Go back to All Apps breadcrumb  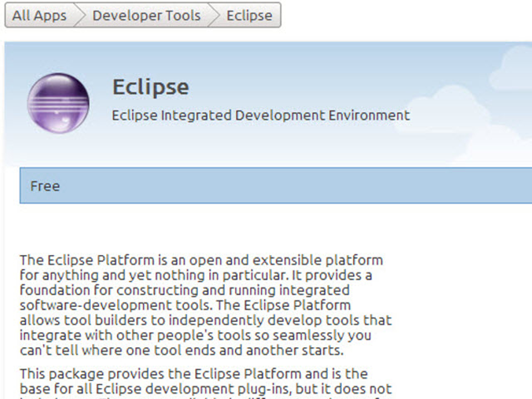39,15
